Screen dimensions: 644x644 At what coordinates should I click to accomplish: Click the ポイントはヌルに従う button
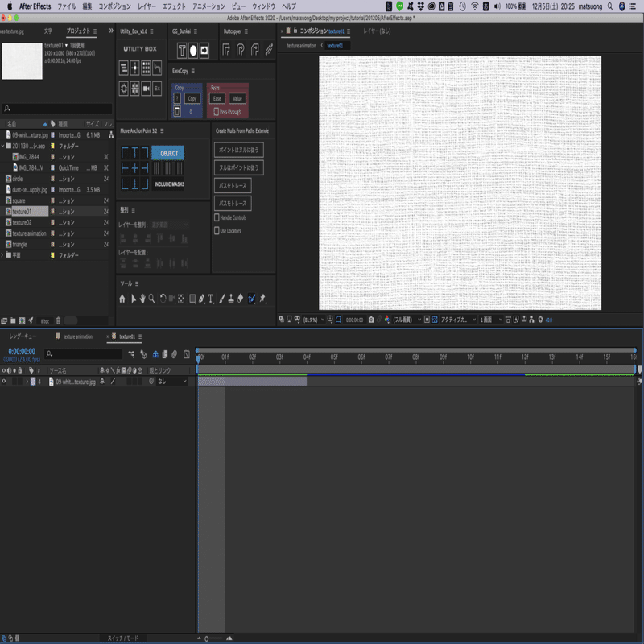click(x=238, y=150)
